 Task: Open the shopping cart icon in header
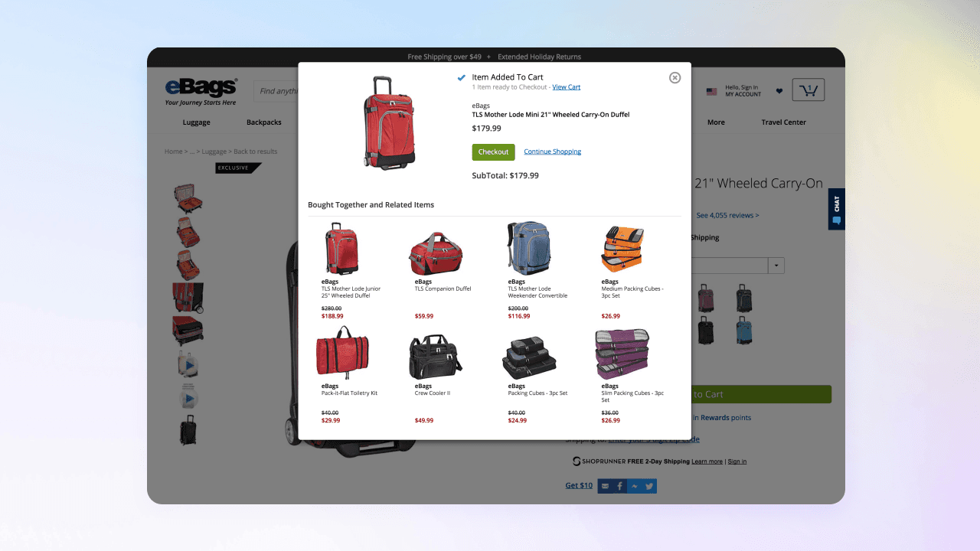point(808,90)
